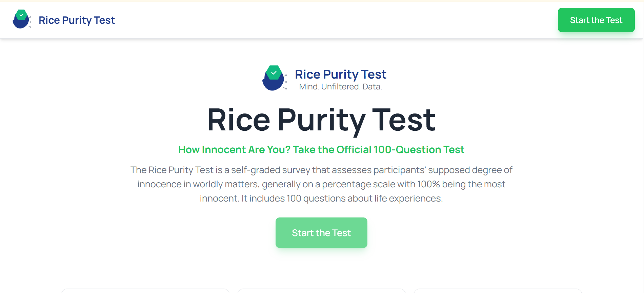Click the leftmost card at the page bottom

(x=145, y=291)
